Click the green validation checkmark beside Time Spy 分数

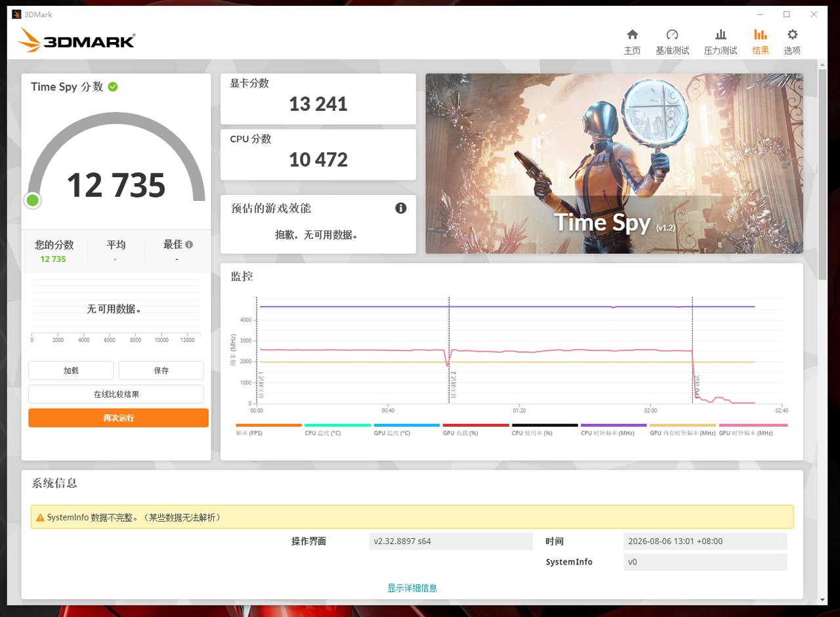click(113, 87)
